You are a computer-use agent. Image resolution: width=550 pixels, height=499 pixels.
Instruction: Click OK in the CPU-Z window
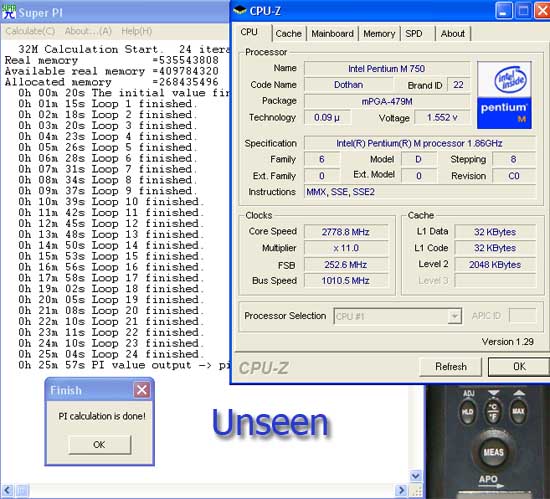tap(519, 367)
